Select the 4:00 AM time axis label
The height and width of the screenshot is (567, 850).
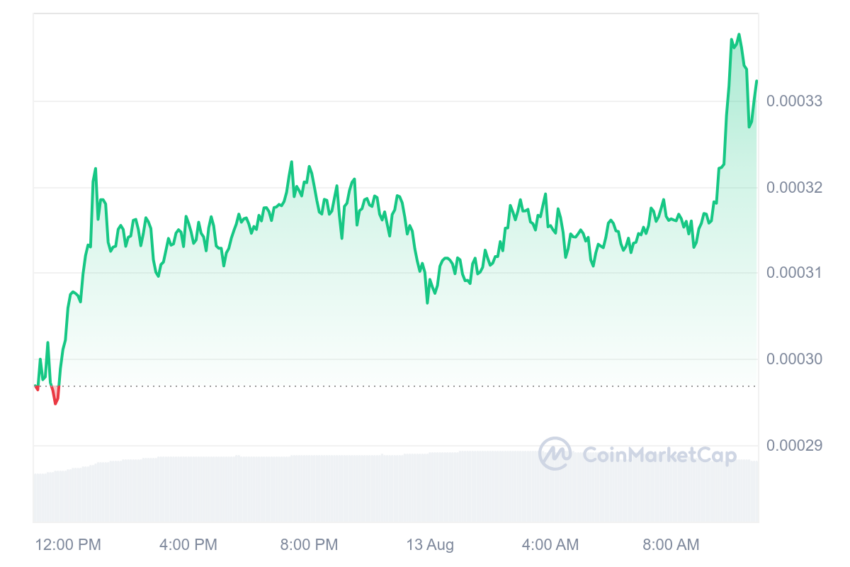click(550, 545)
